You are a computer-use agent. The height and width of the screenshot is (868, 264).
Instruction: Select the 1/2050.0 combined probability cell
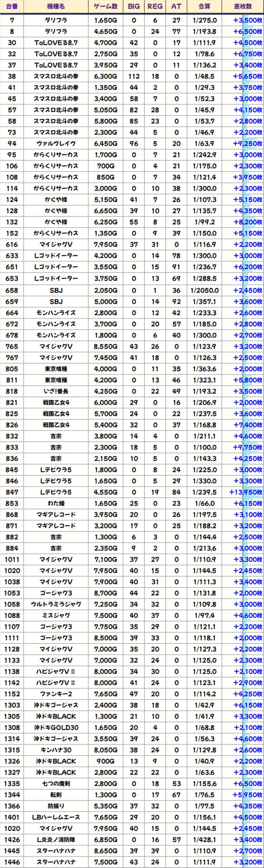click(204, 290)
